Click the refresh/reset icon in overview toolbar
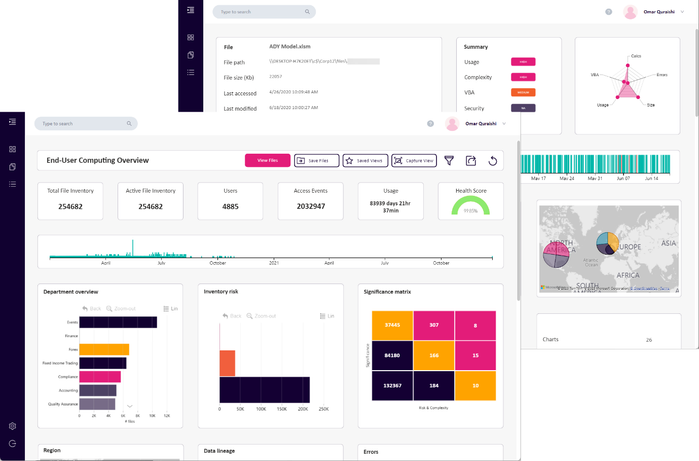The width and height of the screenshot is (699, 461). tap(493, 161)
